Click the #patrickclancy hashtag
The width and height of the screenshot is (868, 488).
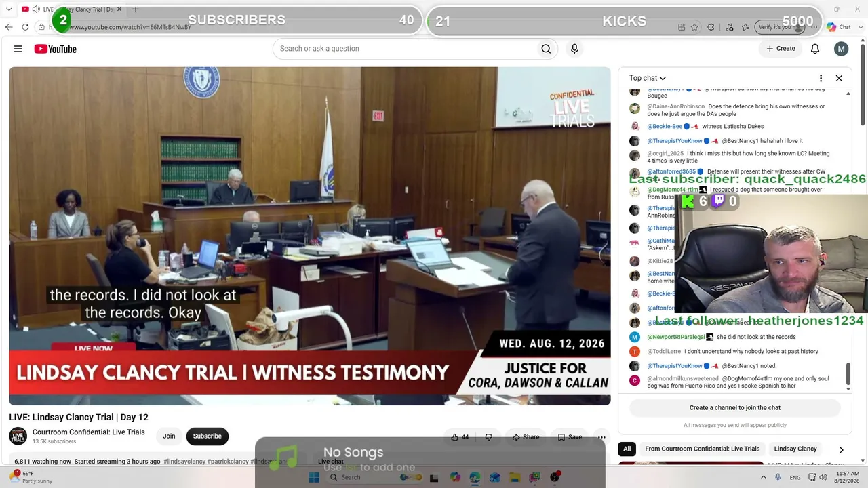228,462
